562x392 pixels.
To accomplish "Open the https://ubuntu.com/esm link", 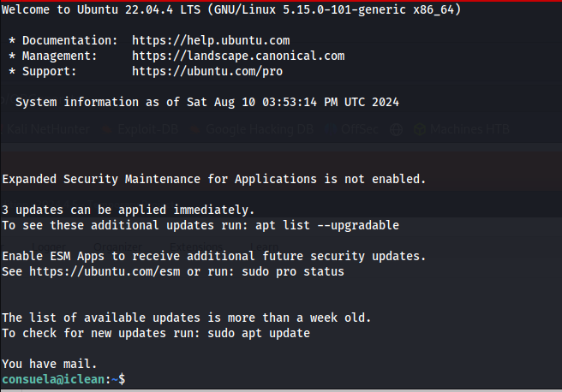I will coord(105,271).
